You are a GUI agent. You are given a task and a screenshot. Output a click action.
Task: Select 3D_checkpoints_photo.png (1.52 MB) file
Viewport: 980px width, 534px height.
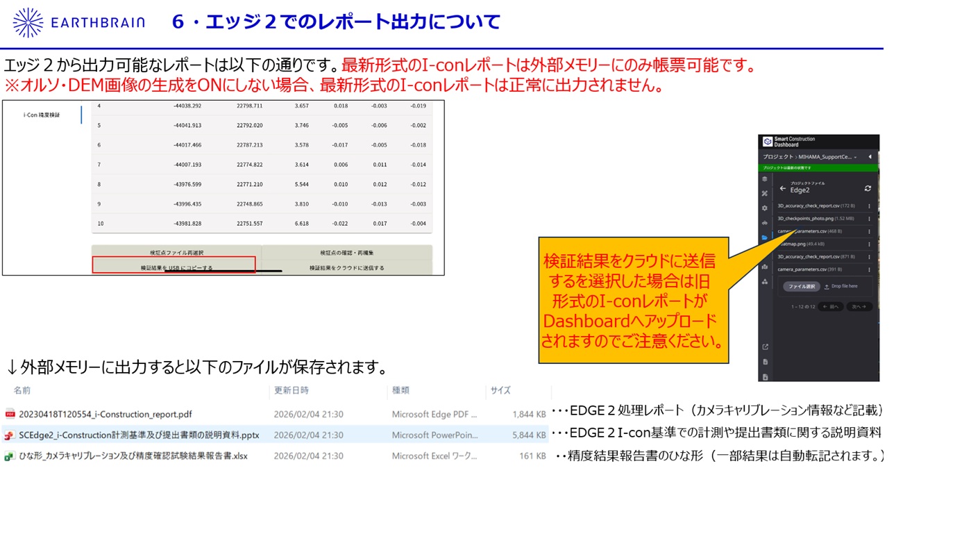coord(816,219)
